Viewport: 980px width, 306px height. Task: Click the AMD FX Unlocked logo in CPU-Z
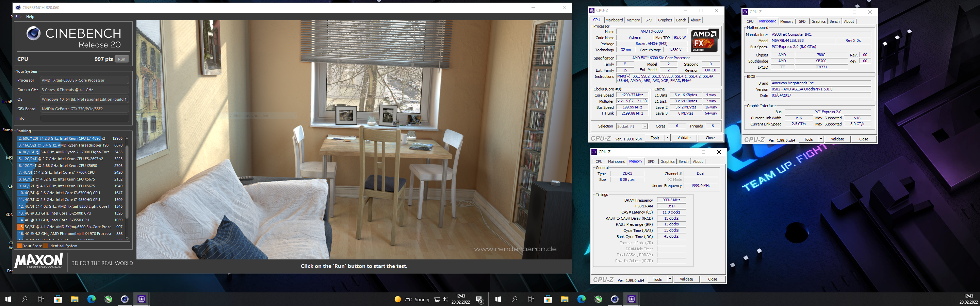705,40
